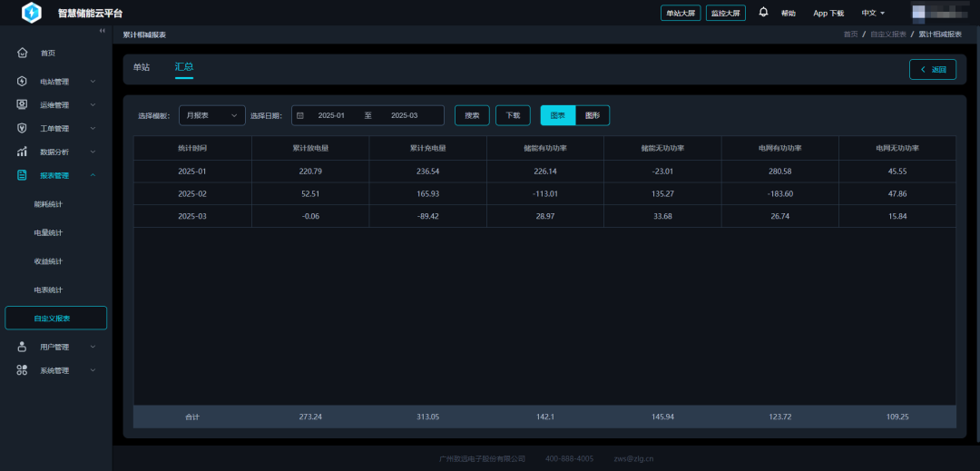Click the 系统管理 grid icon

(22, 370)
